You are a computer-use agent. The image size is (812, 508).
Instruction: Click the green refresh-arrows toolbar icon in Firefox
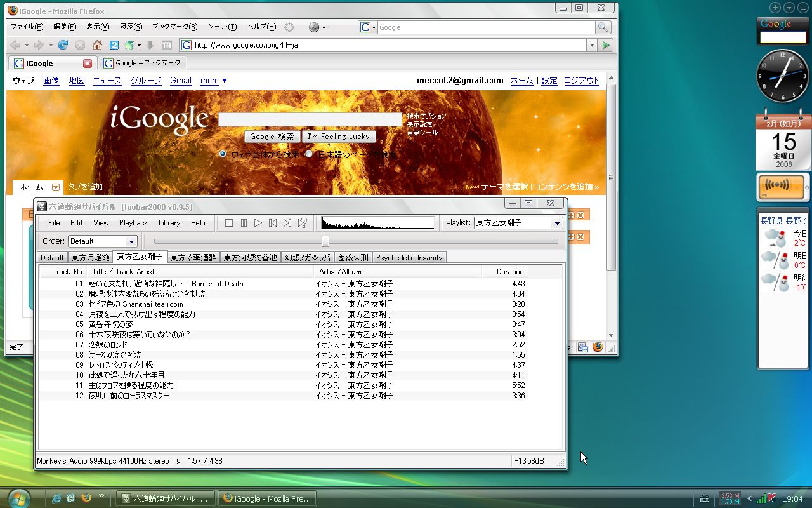point(129,45)
